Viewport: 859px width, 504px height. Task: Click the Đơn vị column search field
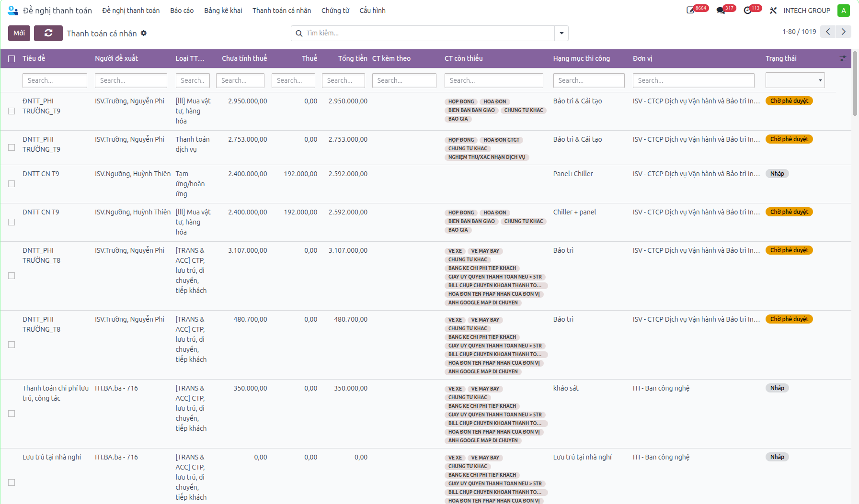coord(693,80)
